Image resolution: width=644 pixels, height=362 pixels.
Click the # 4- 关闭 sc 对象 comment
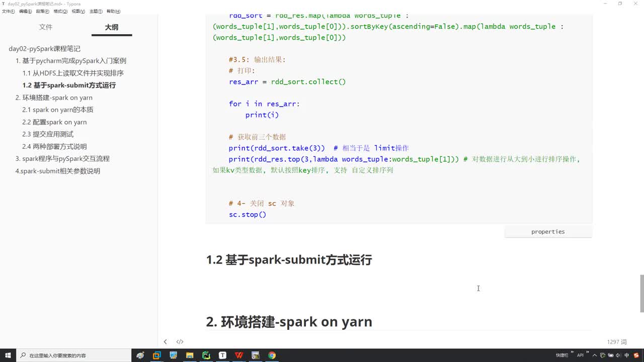pyautogui.click(x=262, y=204)
